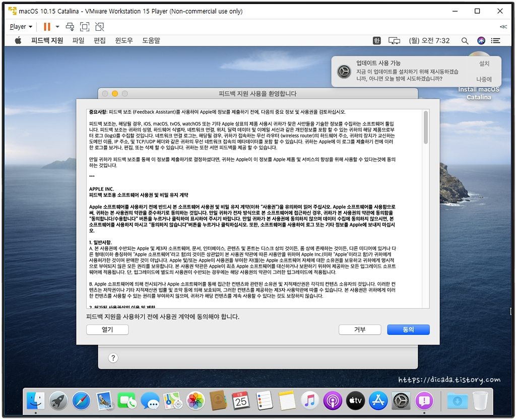Image resolution: width=517 pixels, height=420 pixels.
Task: Open Contacts from the Dock
Action: [218, 400]
